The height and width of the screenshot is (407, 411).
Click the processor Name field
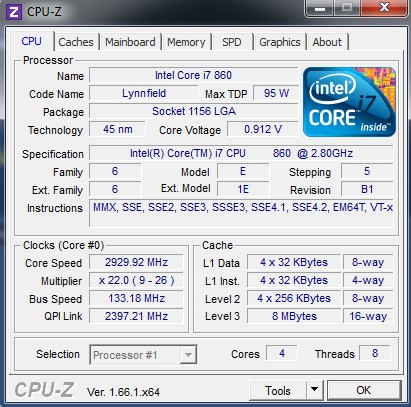pyautogui.click(x=194, y=75)
